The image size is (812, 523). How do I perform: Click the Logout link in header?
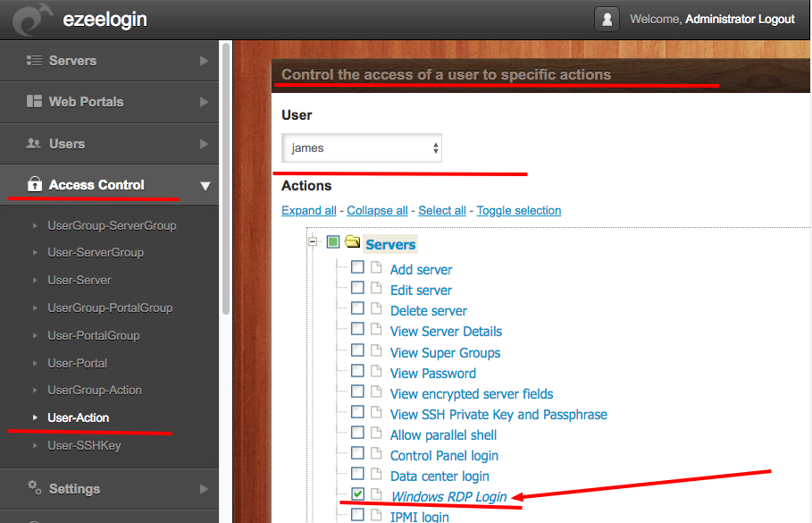[x=776, y=19]
